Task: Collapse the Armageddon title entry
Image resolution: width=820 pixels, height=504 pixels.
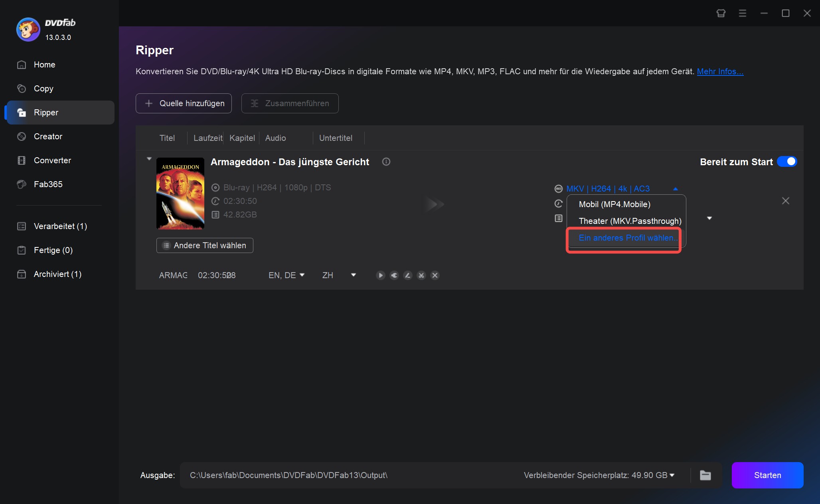Action: pos(149,159)
